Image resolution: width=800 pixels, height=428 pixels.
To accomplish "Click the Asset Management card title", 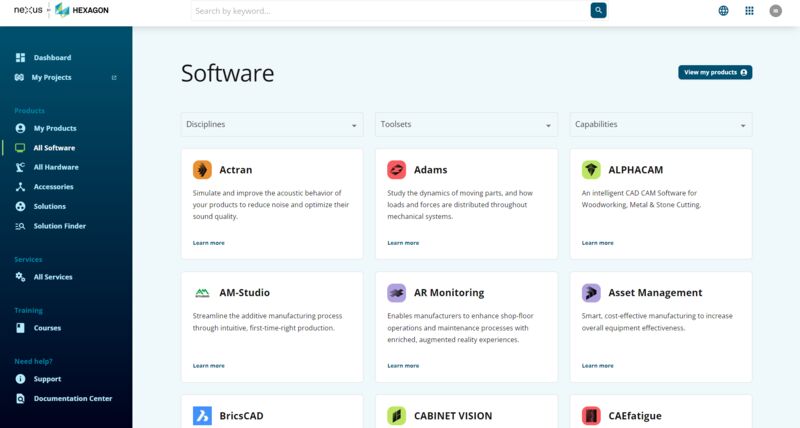I will coord(655,293).
